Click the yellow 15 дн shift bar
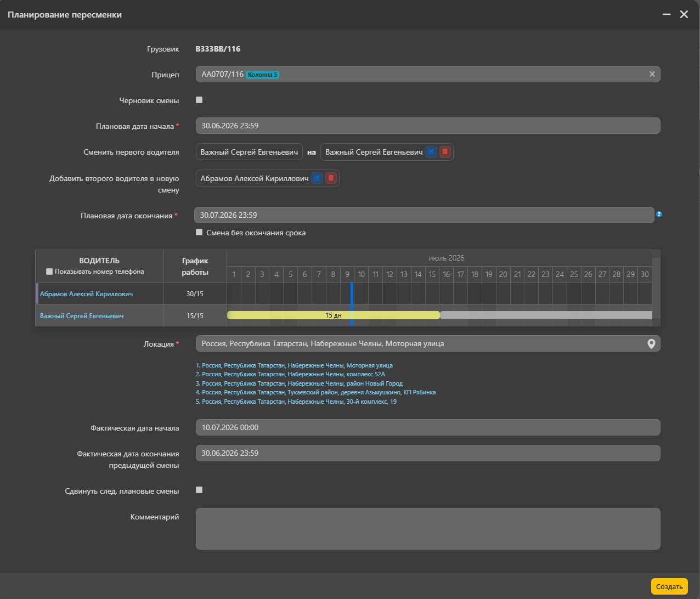The image size is (700, 599). 334,315
